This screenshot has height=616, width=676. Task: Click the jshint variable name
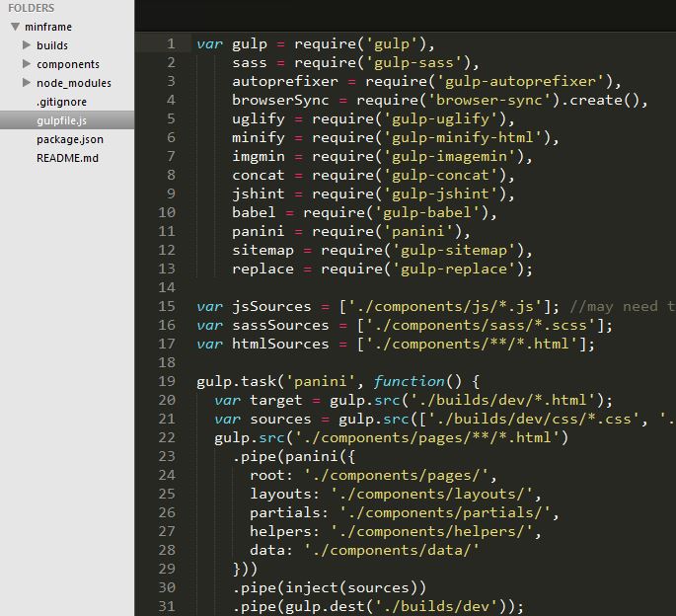pyautogui.click(x=259, y=193)
